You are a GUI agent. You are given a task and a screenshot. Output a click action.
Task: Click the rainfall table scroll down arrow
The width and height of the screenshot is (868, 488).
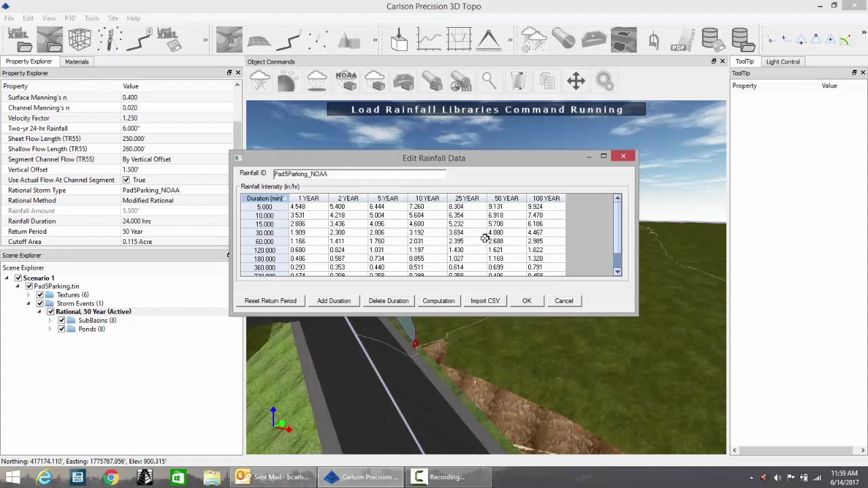coord(617,272)
